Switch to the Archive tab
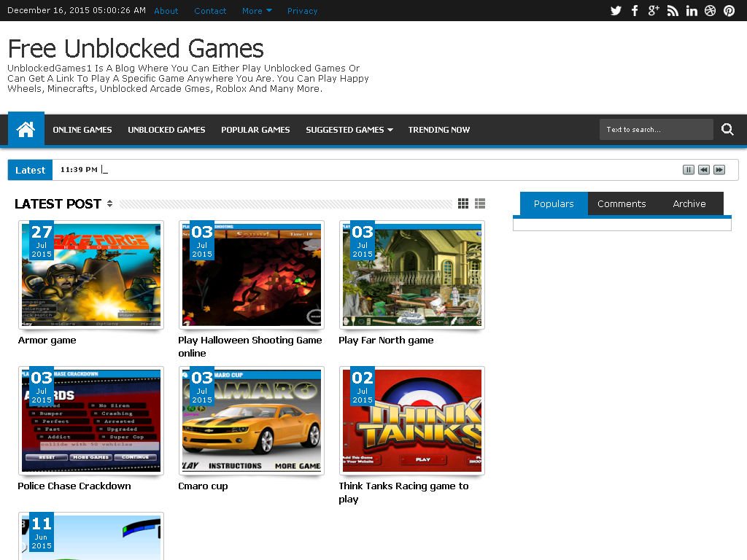Viewport: 747px width, 560px height. pos(689,204)
